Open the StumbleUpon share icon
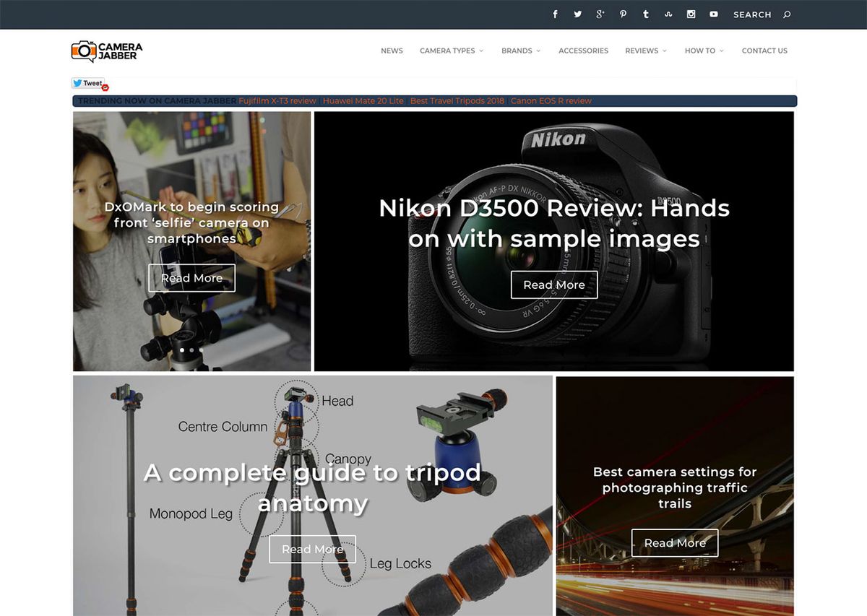Image resolution: width=867 pixels, height=616 pixels. click(x=668, y=14)
